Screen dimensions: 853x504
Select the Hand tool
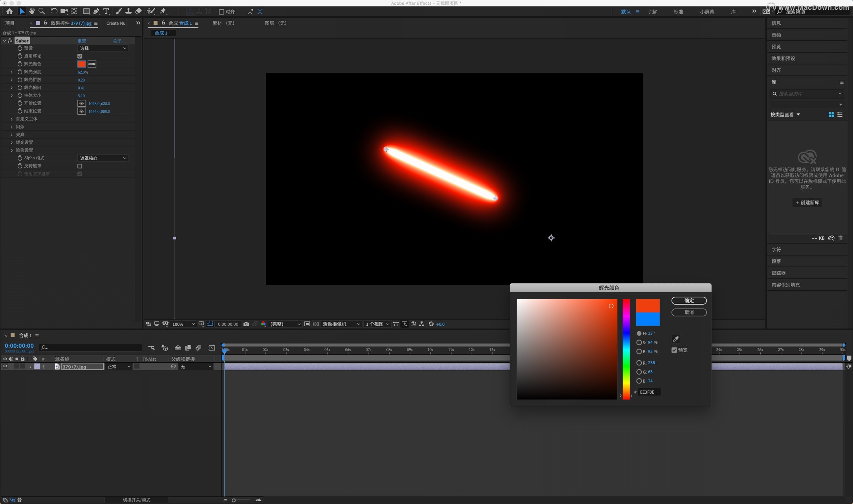tap(32, 11)
